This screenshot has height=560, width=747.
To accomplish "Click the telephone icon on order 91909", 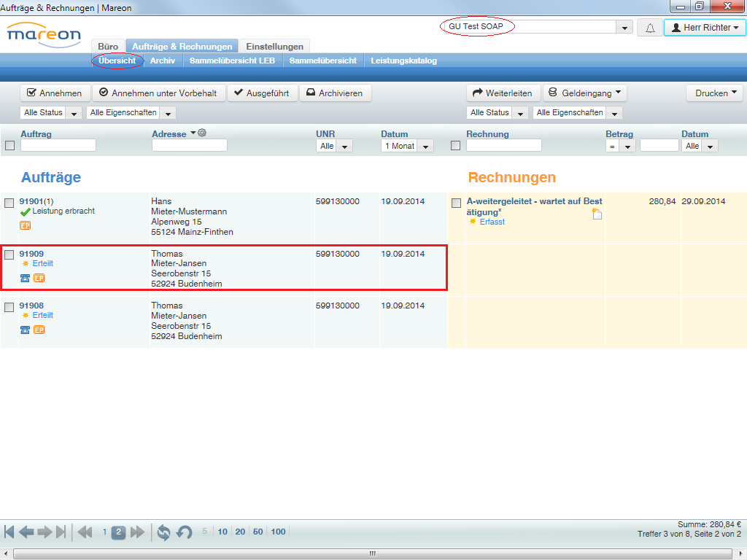I will [x=25, y=278].
